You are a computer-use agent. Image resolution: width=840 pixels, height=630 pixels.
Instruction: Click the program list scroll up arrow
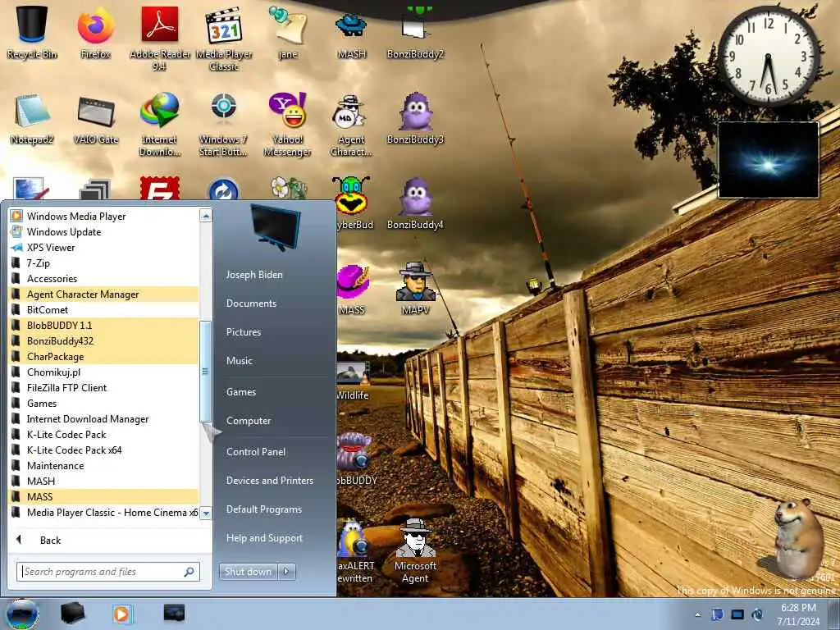click(x=206, y=216)
